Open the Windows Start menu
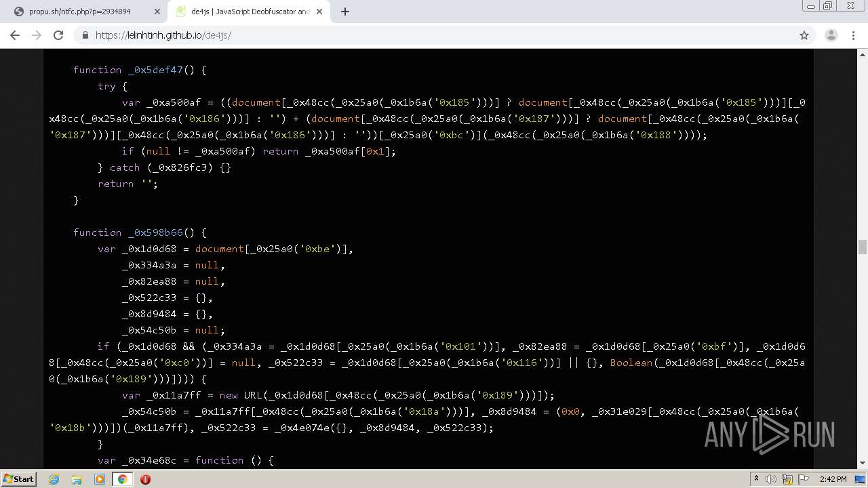This screenshot has width=868, height=488. point(18,479)
